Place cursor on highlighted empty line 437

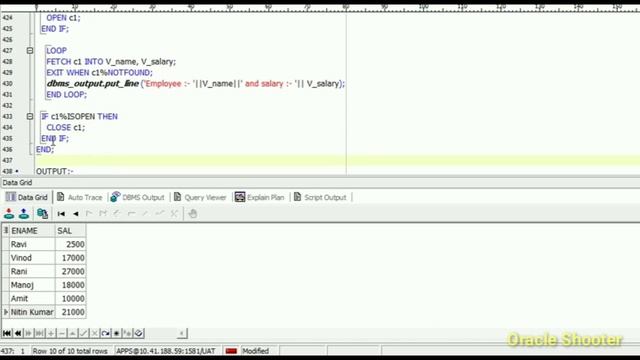coord(337,160)
